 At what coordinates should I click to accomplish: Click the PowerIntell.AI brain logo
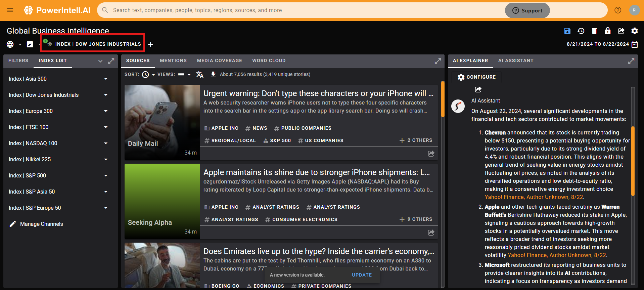coord(29,10)
